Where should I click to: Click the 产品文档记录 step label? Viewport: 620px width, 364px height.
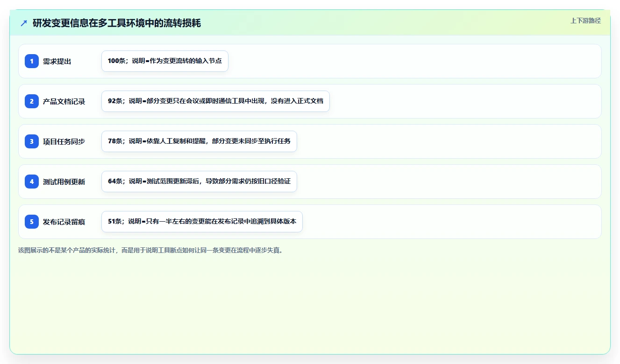coord(64,101)
